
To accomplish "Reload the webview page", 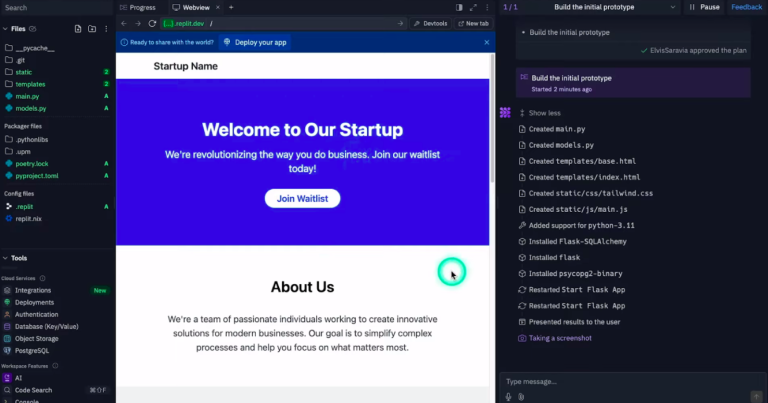I will pos(152,23).
